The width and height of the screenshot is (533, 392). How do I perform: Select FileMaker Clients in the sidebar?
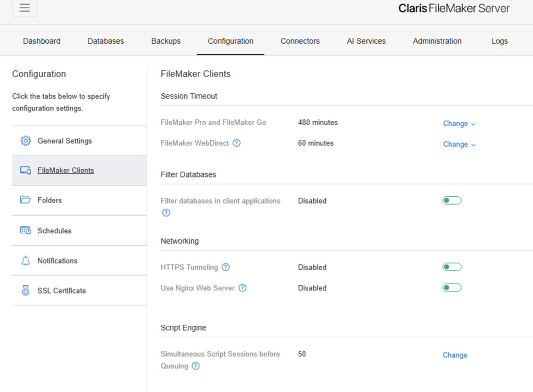click(80, 170)
